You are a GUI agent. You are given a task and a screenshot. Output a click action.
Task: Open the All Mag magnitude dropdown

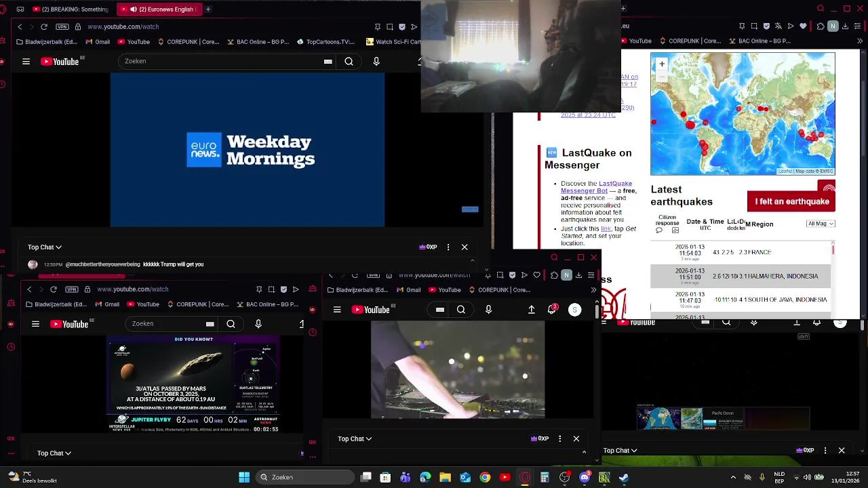pos(821,224)
